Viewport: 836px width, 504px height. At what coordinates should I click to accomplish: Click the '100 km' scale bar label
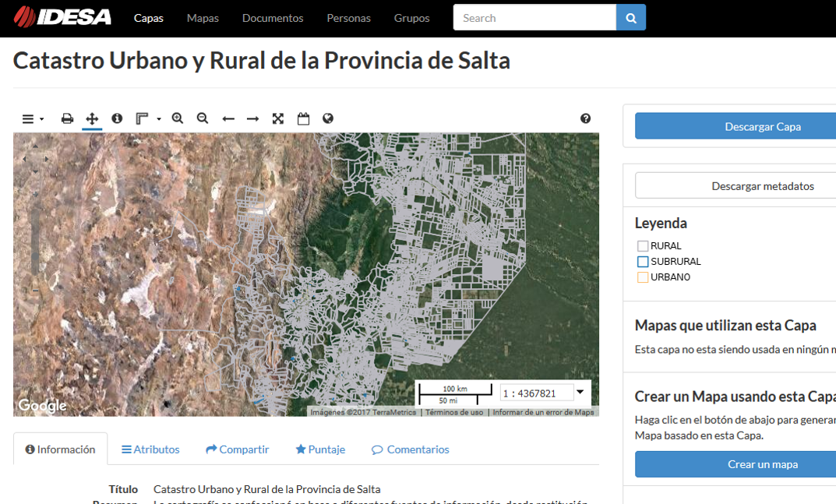tap(455, 389)
